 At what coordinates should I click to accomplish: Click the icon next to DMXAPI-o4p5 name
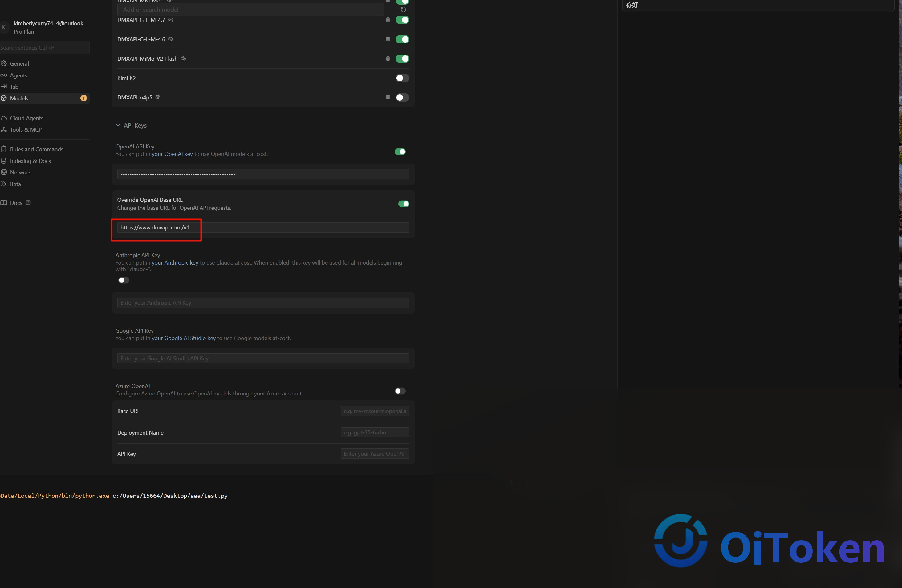(x=158, y=97)
